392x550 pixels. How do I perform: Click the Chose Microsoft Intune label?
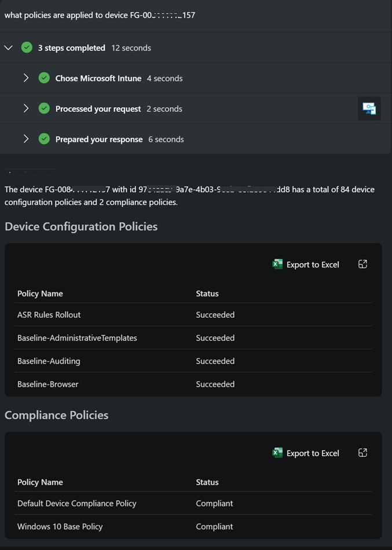pos(98,78)
